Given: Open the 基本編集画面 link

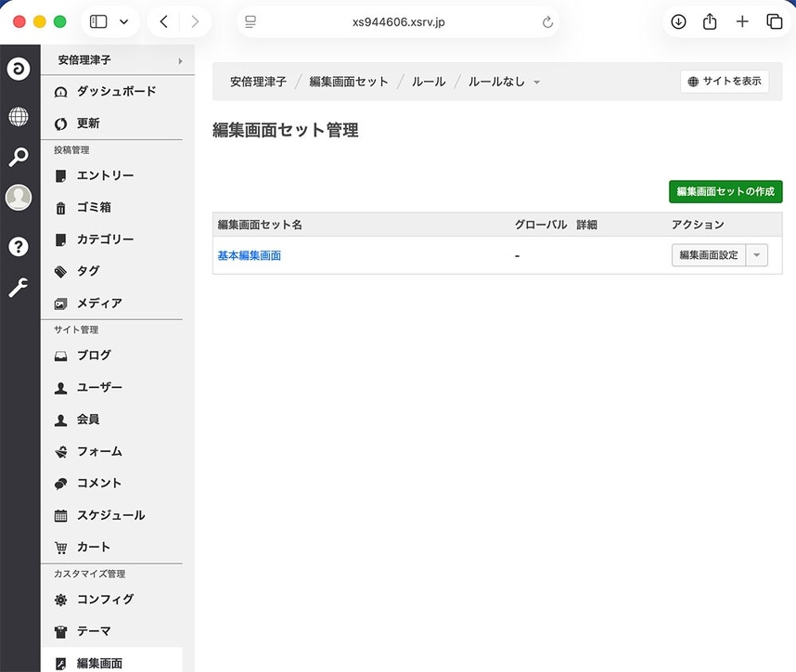Looking at the screenshot, I should tap(248, 255).
